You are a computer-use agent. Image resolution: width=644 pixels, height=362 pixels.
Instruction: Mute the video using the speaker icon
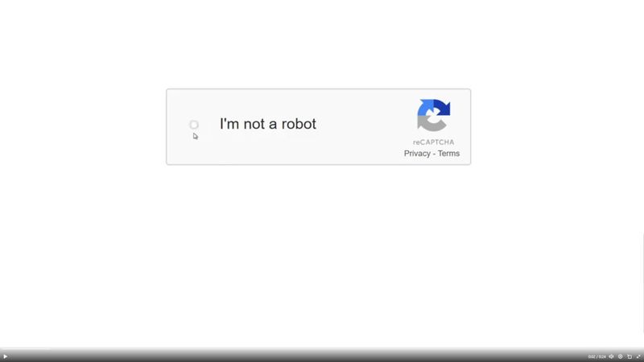611,356
